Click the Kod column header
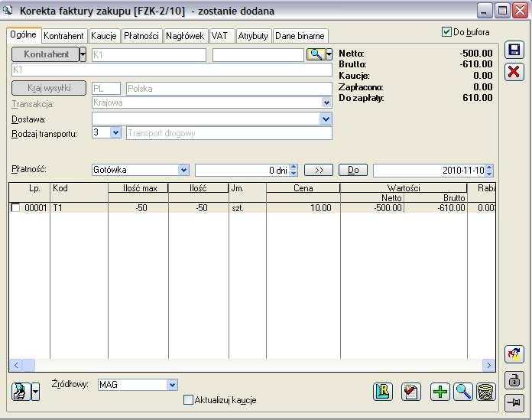Viewport: 532px width, 420px height. point(79,193)
